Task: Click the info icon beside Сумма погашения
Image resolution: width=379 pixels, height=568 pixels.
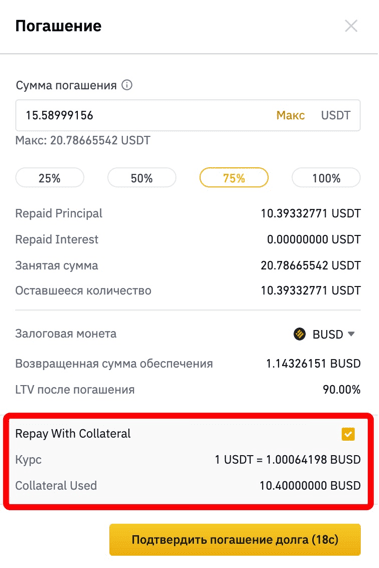Action: (x=127, y=85)
